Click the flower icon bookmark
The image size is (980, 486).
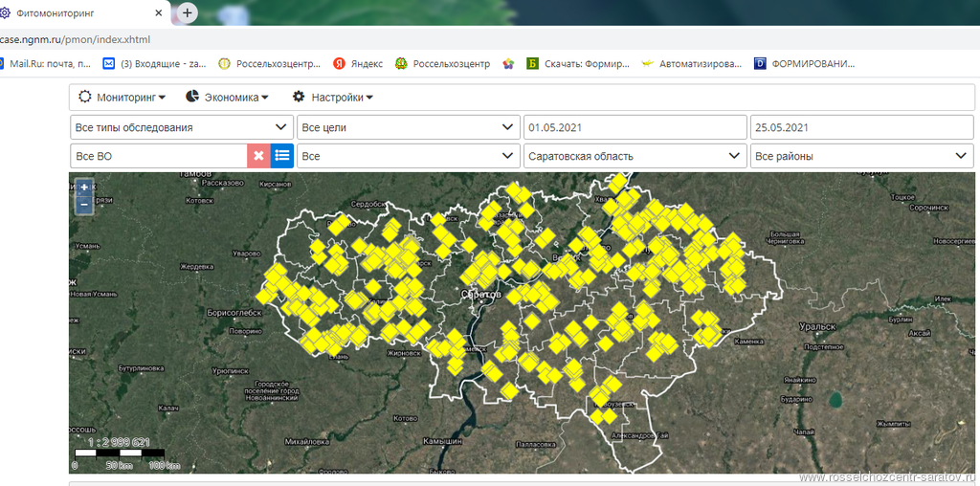pos(508,64)
